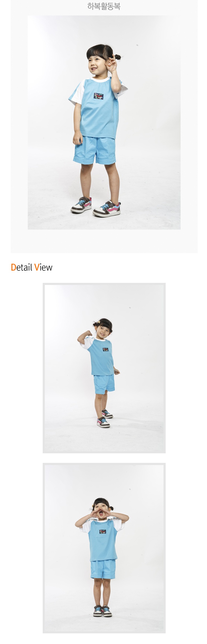Click the blue shorts in top photo
The width and height of the screenshot is (207, 644).
pos(95,150)
